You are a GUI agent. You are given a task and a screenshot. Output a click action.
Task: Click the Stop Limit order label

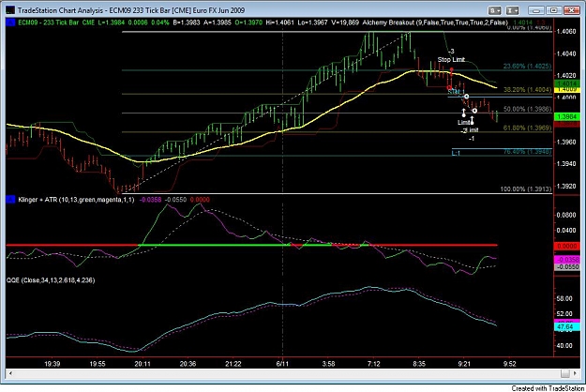click(x=451, y=59)
